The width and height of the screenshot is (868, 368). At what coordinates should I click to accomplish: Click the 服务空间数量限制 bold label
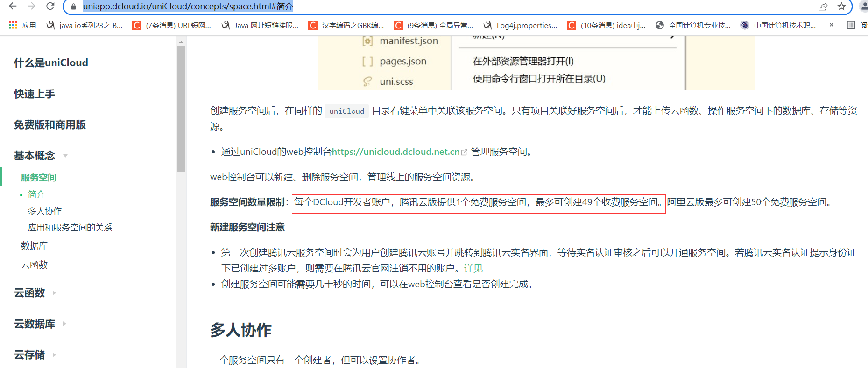pos(247,202)
